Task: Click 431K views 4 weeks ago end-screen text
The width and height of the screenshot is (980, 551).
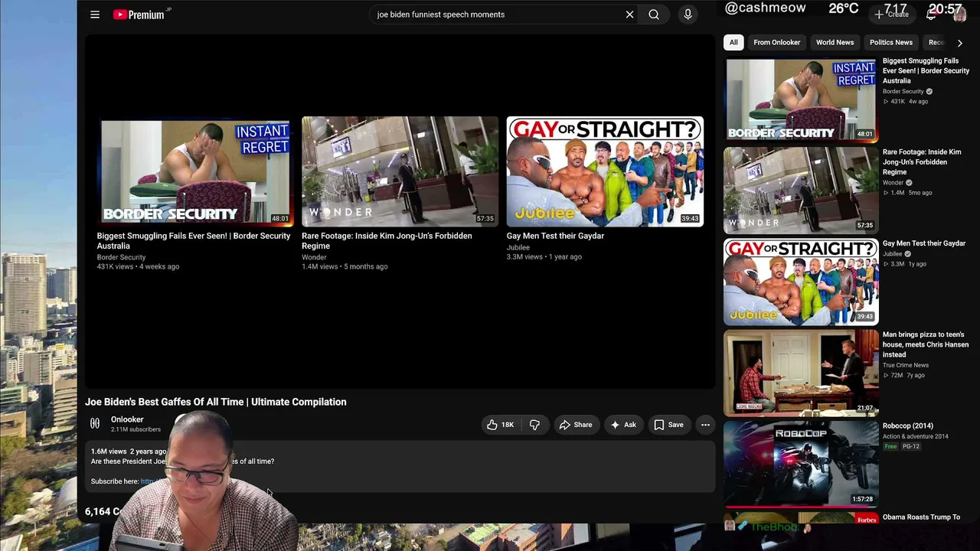Action: pyautogui.click(x=138, y=266)
